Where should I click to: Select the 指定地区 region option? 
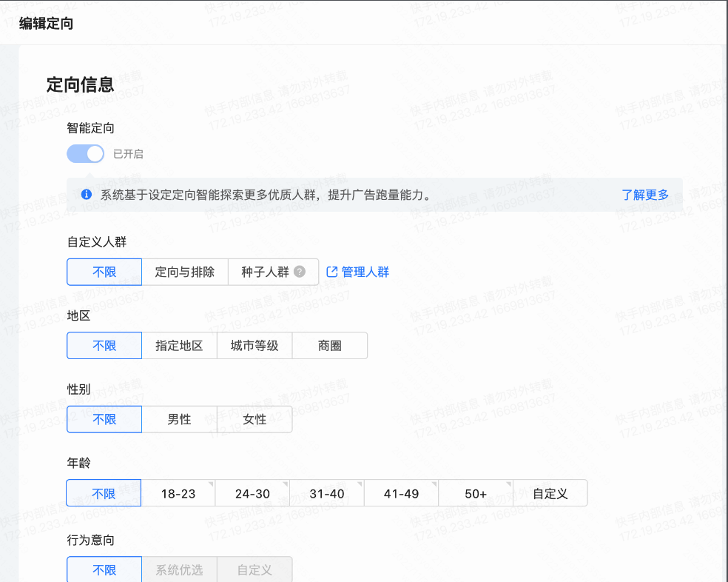[179, 345]
